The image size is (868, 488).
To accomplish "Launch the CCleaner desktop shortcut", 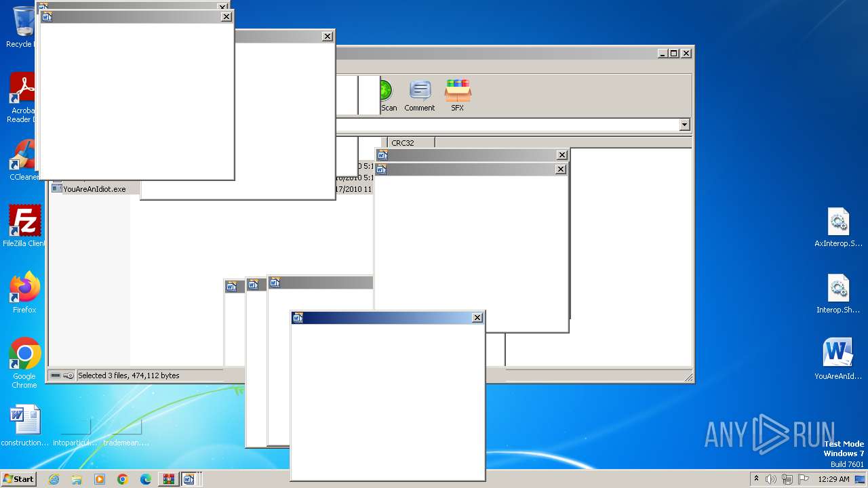I will [x=23, y=161].
